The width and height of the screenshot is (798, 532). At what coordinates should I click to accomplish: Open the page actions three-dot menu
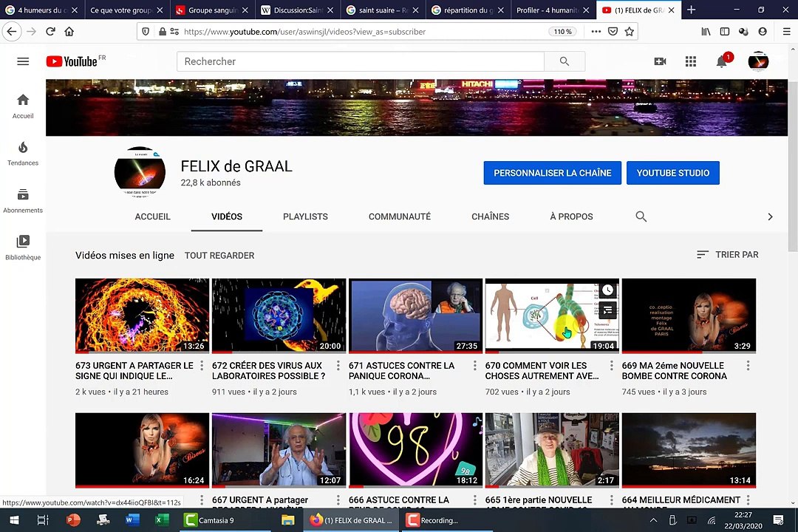[x=596, y=32]
